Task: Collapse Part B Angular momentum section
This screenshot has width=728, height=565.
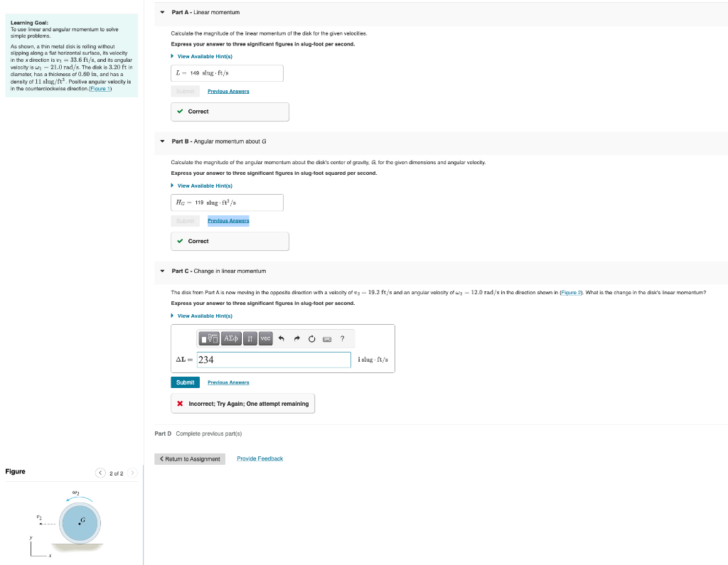Action: (x=162, y=141)
